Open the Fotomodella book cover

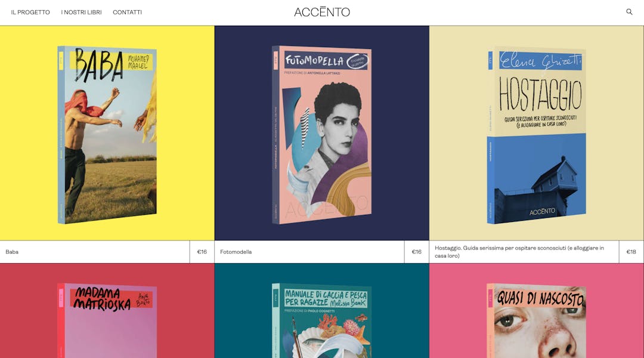tap(322, 135)
